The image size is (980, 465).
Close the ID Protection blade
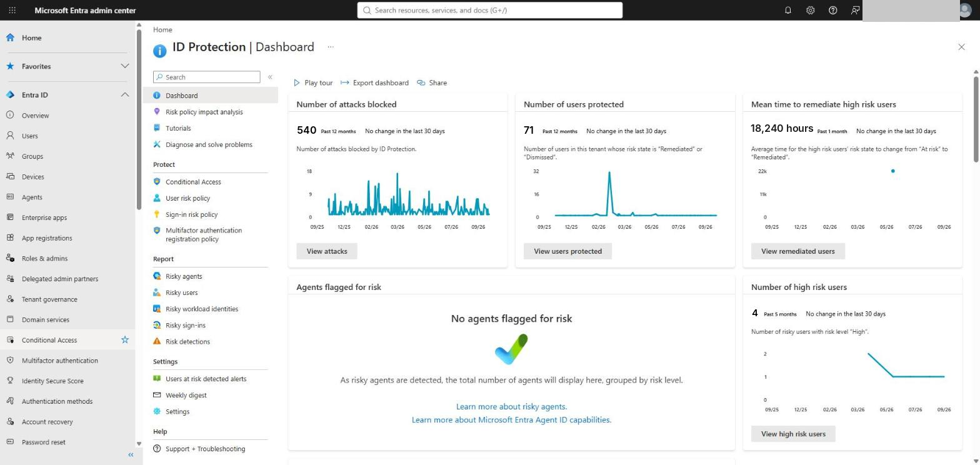tap(961, 47)
